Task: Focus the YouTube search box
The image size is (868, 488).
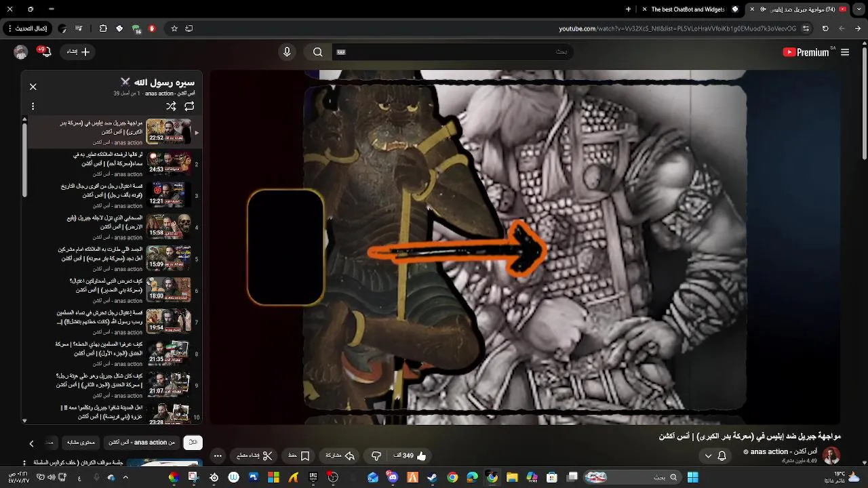Action: [x=451, y=52]
